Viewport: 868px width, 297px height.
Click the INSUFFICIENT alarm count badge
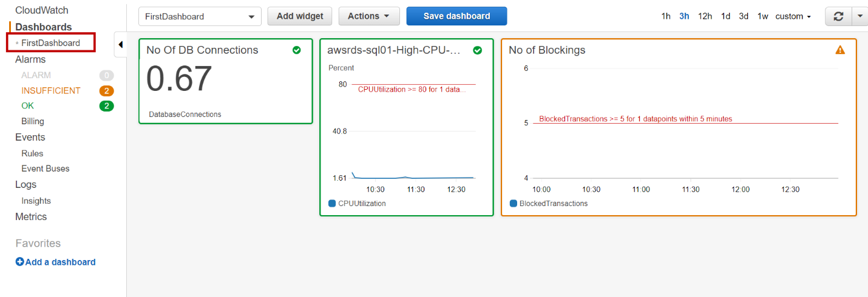coord(107,91)
